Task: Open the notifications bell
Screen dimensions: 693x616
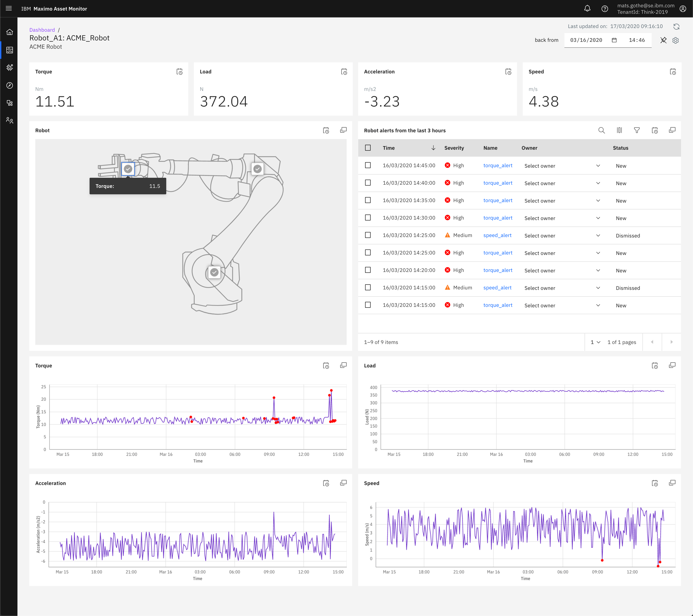Action: pyautogui.click(x=587, y=8)
